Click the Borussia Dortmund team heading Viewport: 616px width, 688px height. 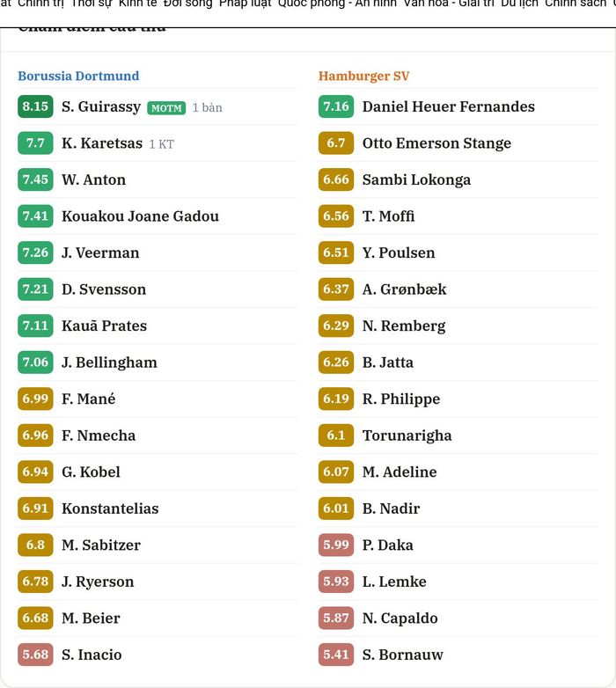78,76
